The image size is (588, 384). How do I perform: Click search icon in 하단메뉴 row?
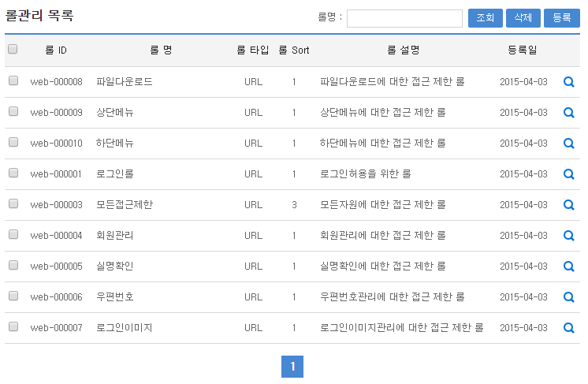pyautogui.click(x=568, y=144)
